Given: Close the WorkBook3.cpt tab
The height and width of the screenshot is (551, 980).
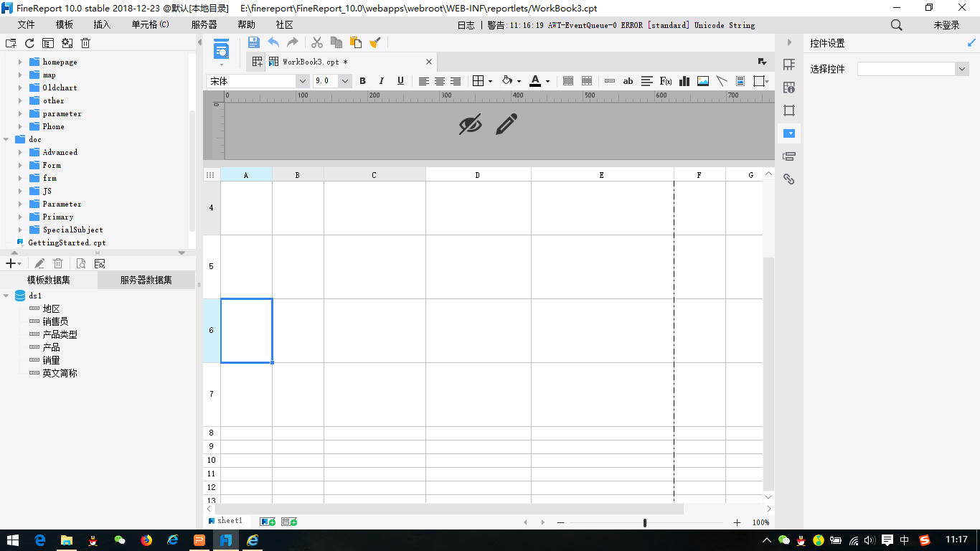Looking at the screenshot, I should 429,62.
